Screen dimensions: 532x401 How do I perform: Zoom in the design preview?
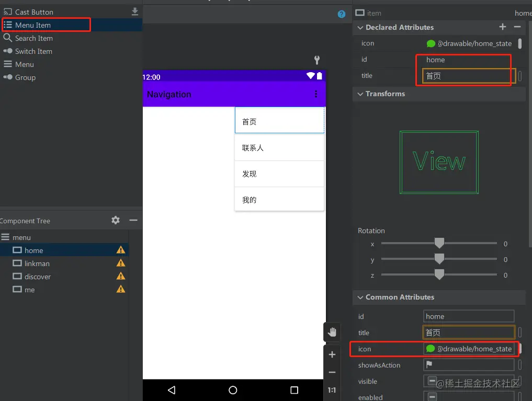click(x=332, y=354)
